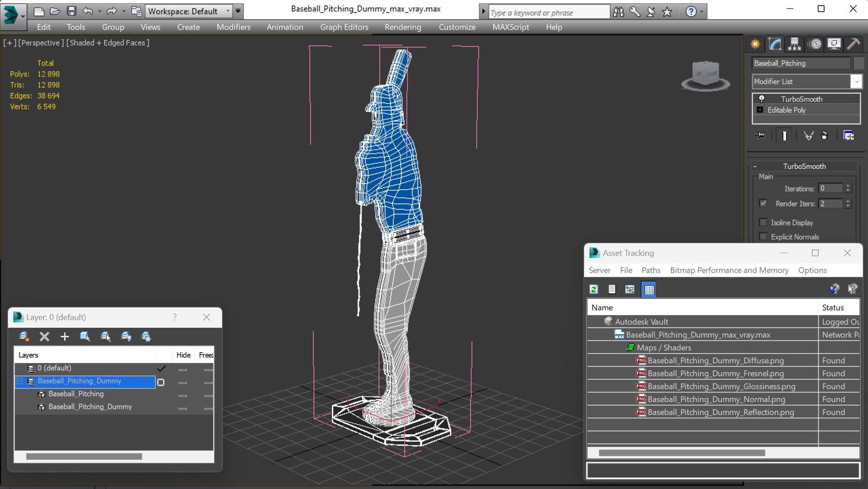Click Configure Modifier Sets icon
Viewport: 868px width, 489px height.
coord(849,135)
